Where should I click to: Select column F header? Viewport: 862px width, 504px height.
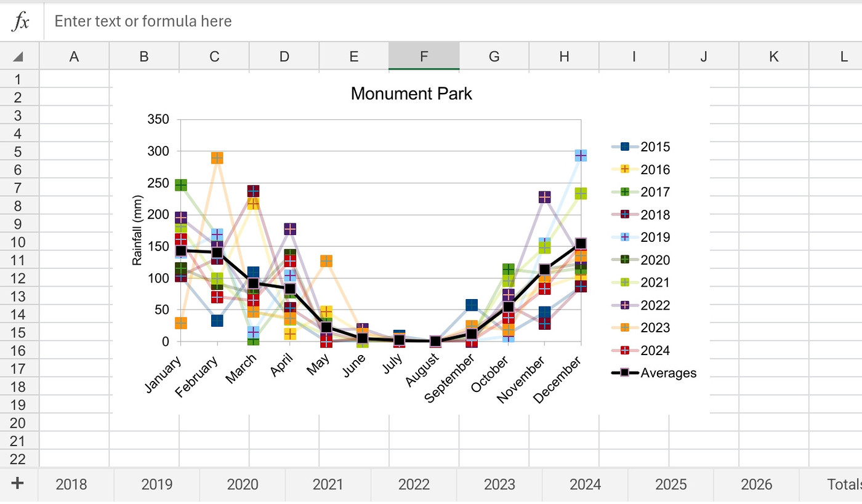coord(424,57)
